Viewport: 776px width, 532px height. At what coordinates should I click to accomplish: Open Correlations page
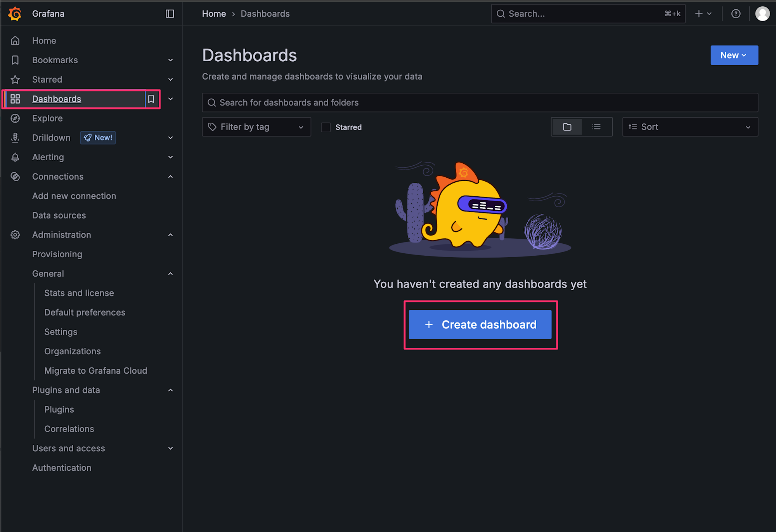pyautogui.click(x=69, y=429)
